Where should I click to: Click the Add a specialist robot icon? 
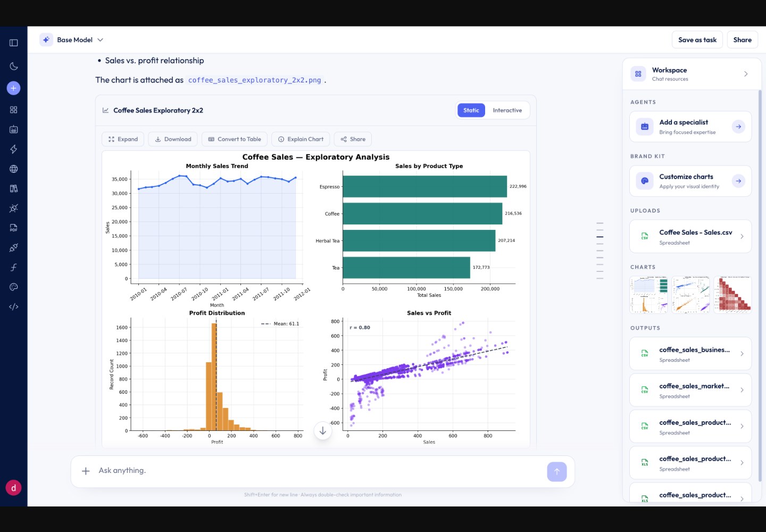point(645,127)
